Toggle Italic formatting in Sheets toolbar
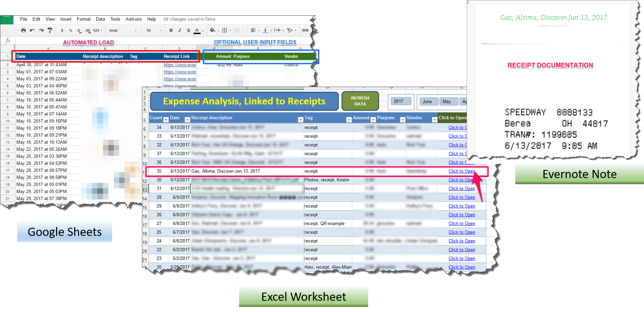644x312 pixels. 180,31
